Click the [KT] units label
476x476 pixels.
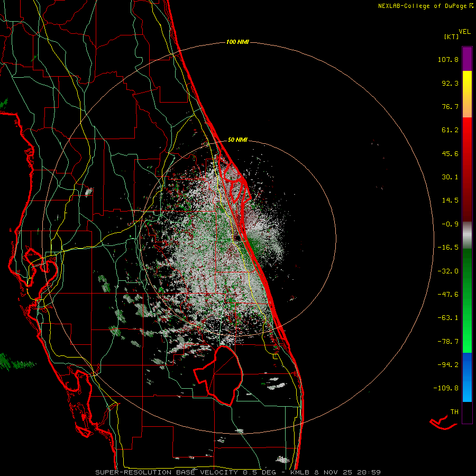point(452,36)
